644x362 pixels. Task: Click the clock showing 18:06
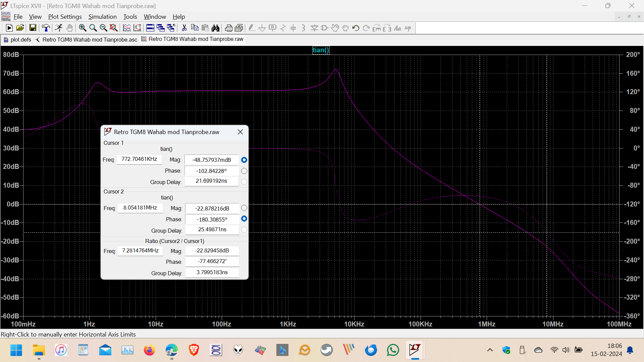tap(614, 346)
